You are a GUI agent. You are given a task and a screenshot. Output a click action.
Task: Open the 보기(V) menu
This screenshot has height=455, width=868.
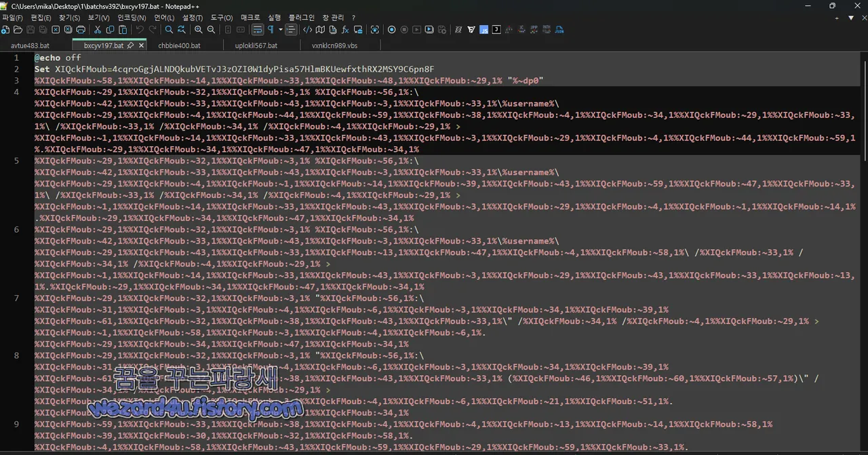coord(99,18)
